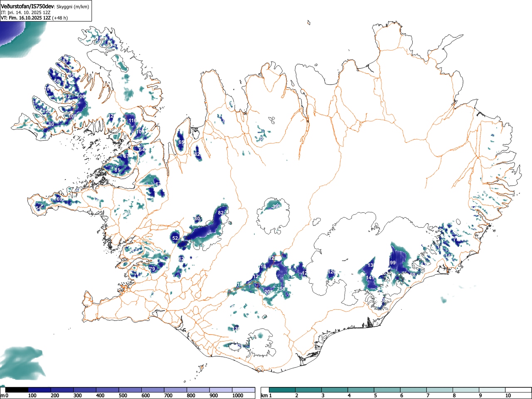The image size is (532, 399).
Task: Click the 'VT: Fim. 16.10.2025 12Z (+48 h)' line
Action: [x=34, y=18]
